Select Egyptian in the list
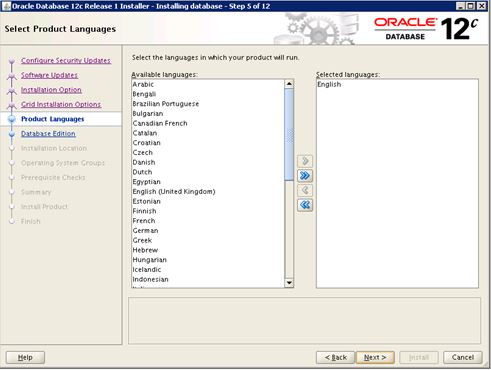The image size is (491, 370). (x=208, y=182)
